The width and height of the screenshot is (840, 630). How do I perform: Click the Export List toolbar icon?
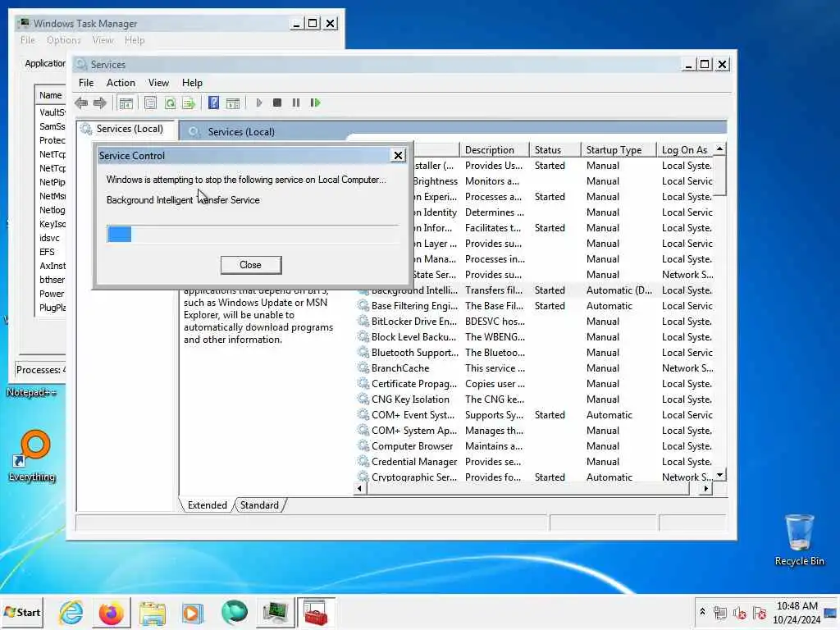click(189, 103)
